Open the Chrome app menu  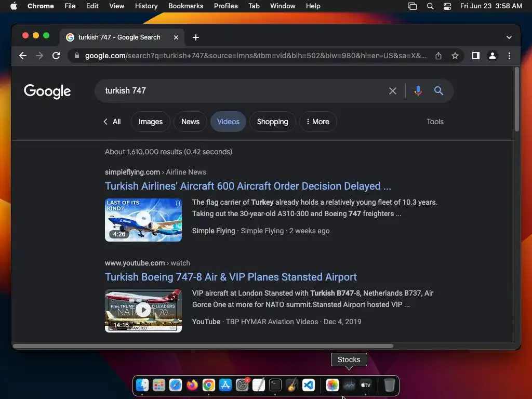pos(41,6)
